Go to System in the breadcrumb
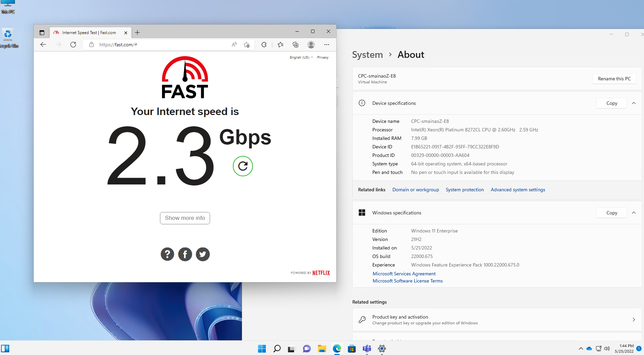Image resolution: width=644 pixels, height=355 pixels. tap(367, 55)
